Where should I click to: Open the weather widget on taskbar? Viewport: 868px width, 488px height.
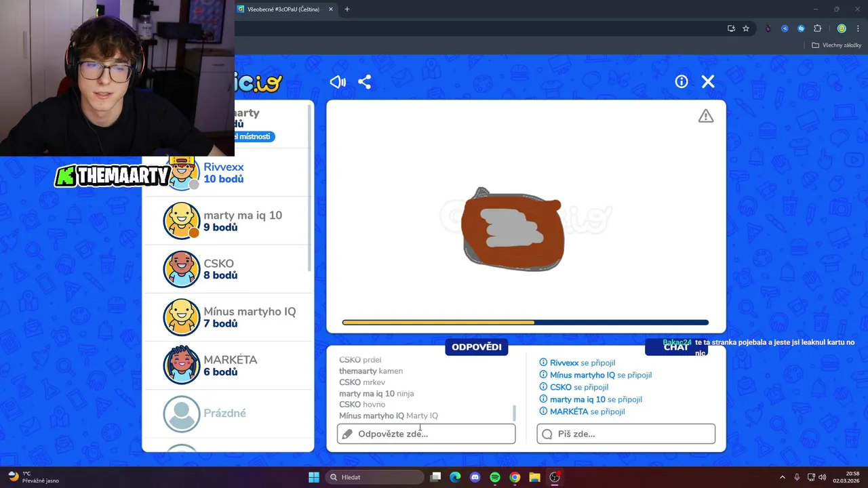pos(34,477)
